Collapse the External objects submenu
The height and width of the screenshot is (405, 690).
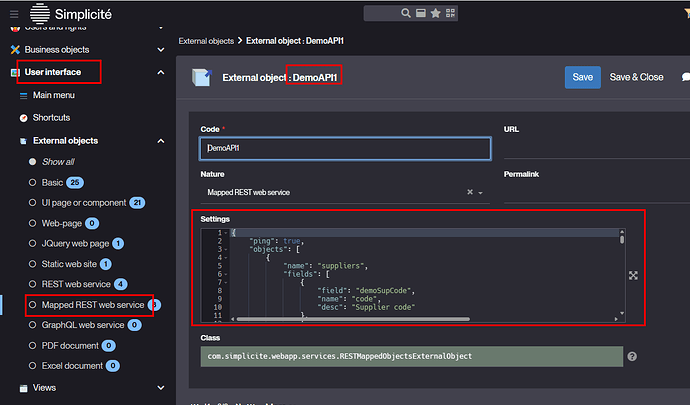pos(161,141)
